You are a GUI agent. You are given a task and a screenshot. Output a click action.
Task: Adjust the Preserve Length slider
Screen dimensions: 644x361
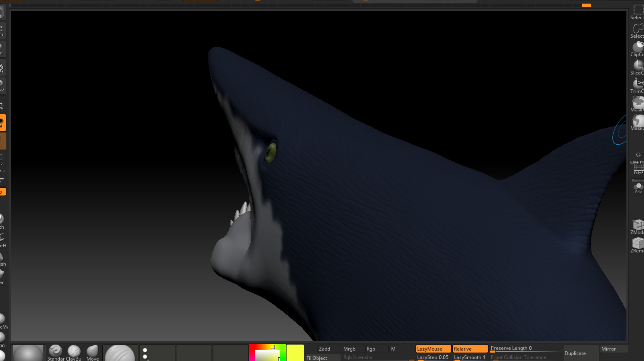(x=525, y=349)
